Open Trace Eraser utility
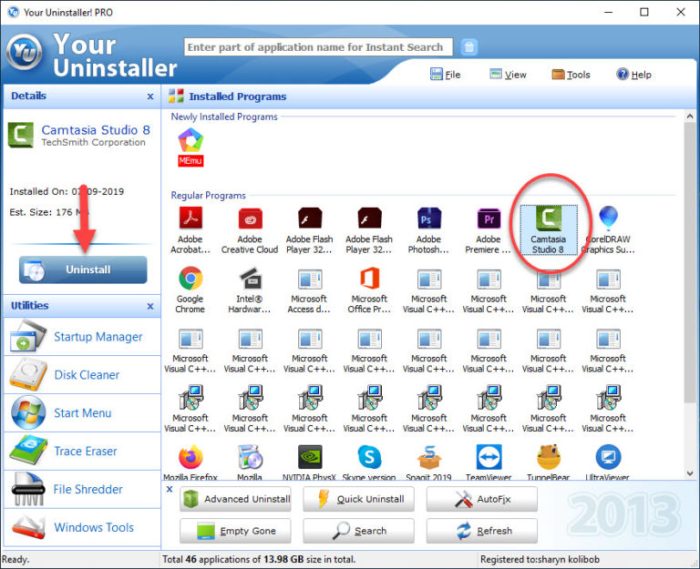This screenshot has width=700, height=569. pos(82,451)
